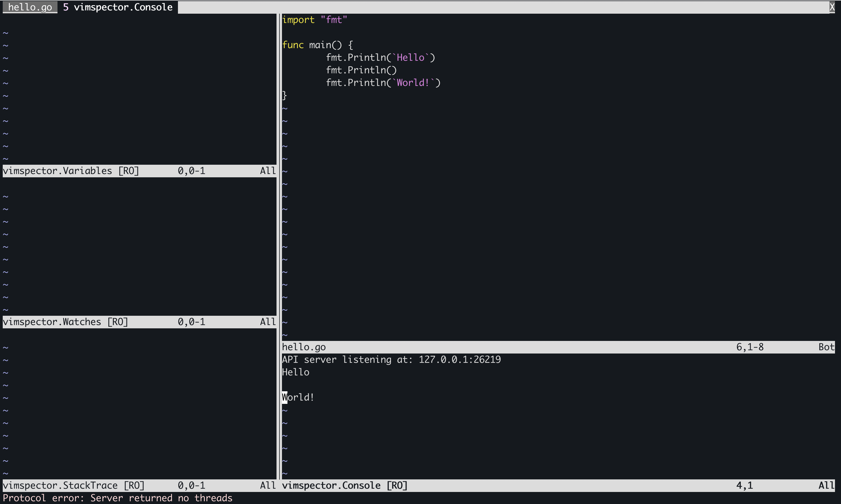Click the Protocol error message at bottom
This screenshot has height=504, width=841.
pyautogui.click(x=117, y=498)
